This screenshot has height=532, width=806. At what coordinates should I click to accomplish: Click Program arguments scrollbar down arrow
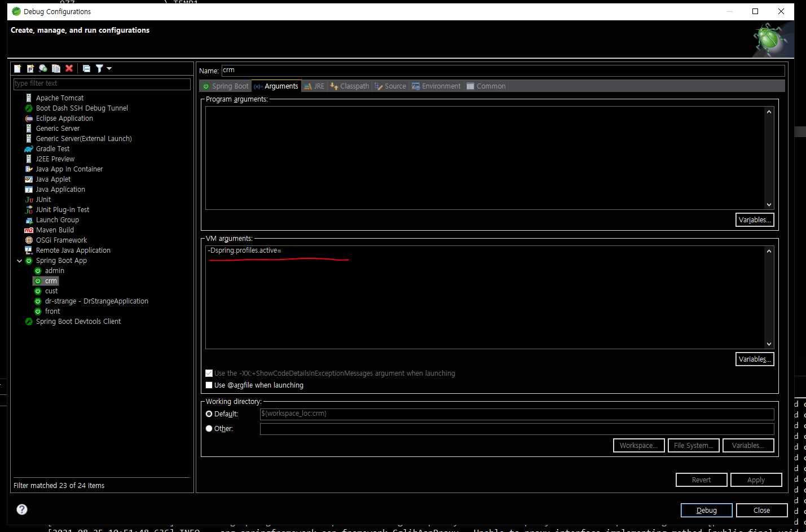click(x=769, y=205)
